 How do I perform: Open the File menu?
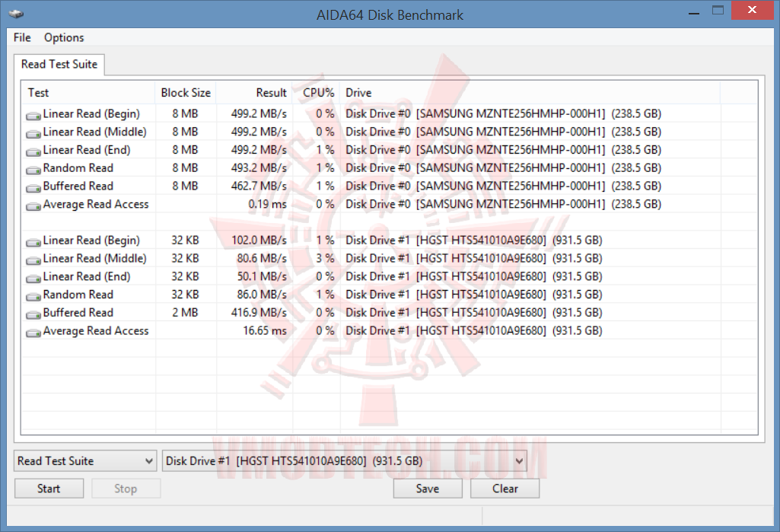22,37
